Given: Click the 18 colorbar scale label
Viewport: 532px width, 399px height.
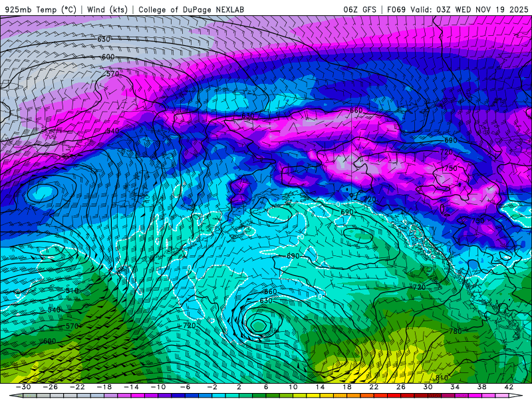Looking at the screenshot, I should click(346, 387).
